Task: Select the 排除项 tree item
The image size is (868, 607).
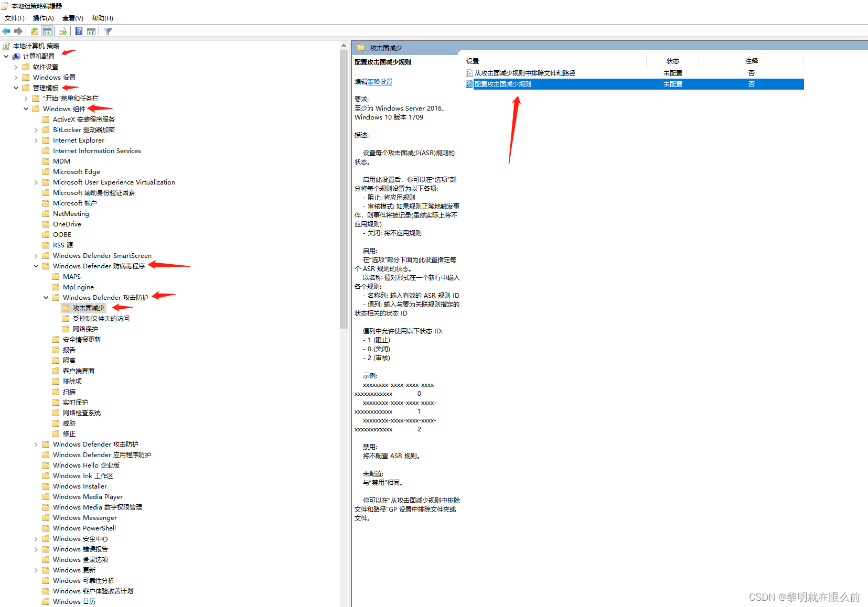Action: (x=72, y=382)
